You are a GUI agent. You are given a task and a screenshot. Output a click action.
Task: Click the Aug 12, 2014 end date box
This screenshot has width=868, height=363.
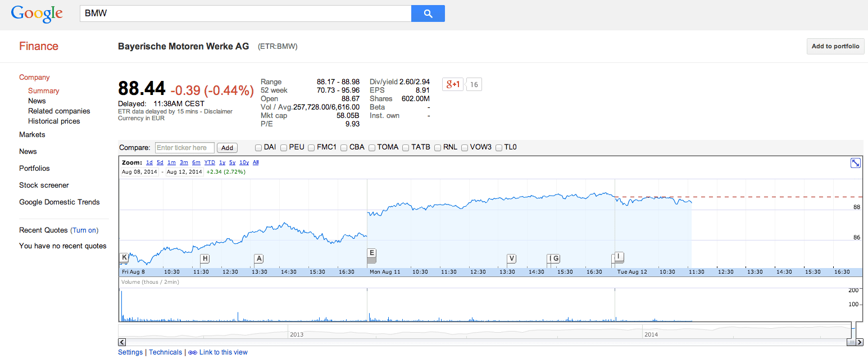(184, 172)
